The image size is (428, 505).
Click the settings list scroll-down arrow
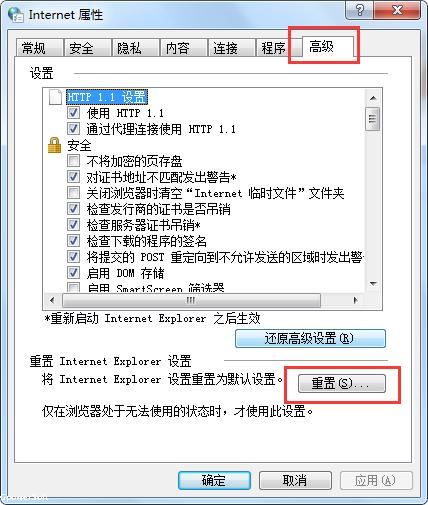pos(373,284)
